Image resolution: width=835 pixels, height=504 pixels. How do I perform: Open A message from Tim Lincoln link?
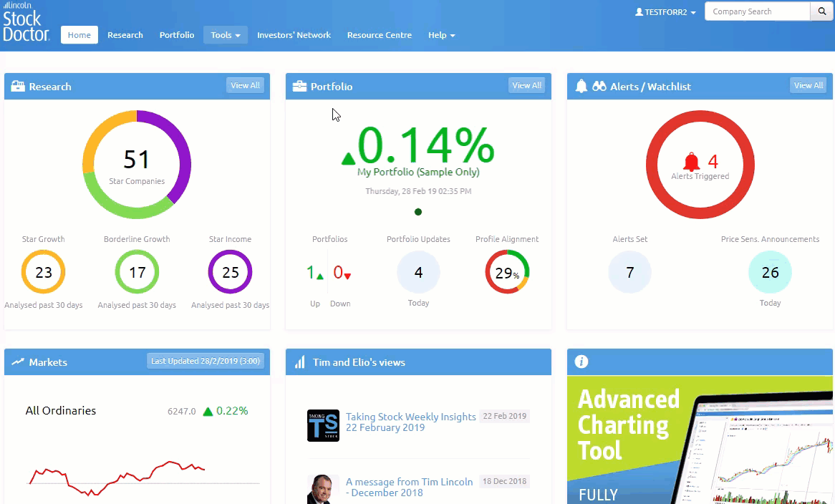tap(409, 488)
